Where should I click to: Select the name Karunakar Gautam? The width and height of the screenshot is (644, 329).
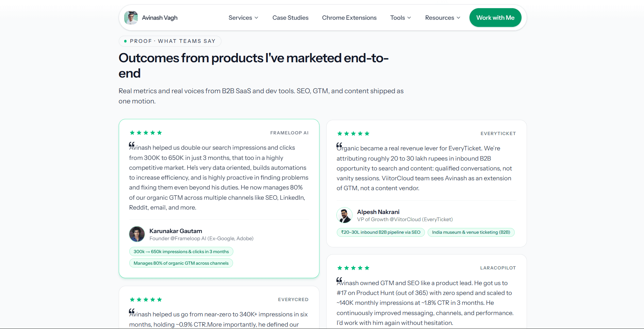(176, 231)
